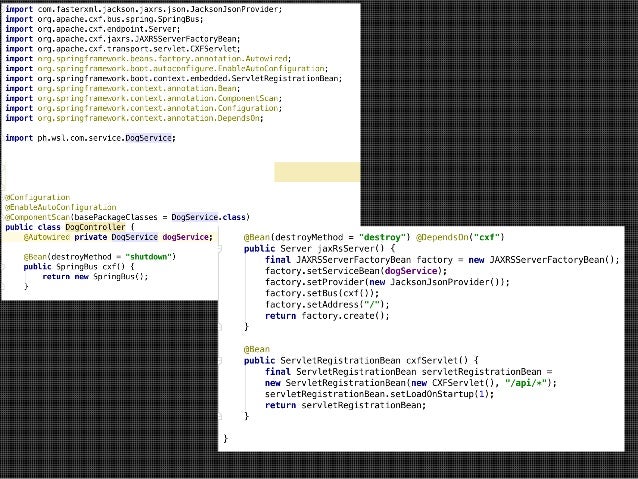This screenshot has height=479, width=638.
Task: Click the import of annotation.Configuration
Action: click(x=144, y=108)
